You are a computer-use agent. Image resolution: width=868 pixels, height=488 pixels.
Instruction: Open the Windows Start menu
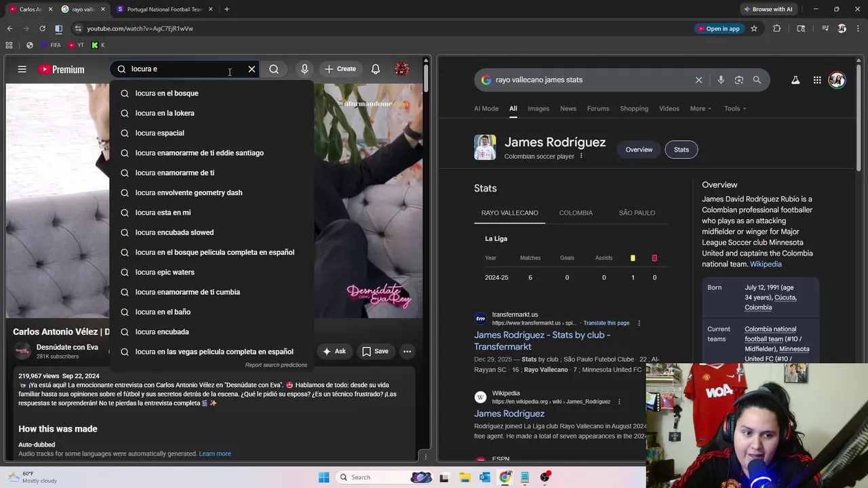(x=323, y=477)
